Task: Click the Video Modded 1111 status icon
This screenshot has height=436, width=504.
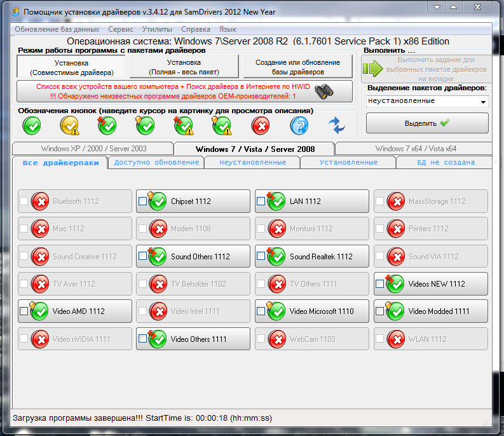Action: click(x=395, y=311)
